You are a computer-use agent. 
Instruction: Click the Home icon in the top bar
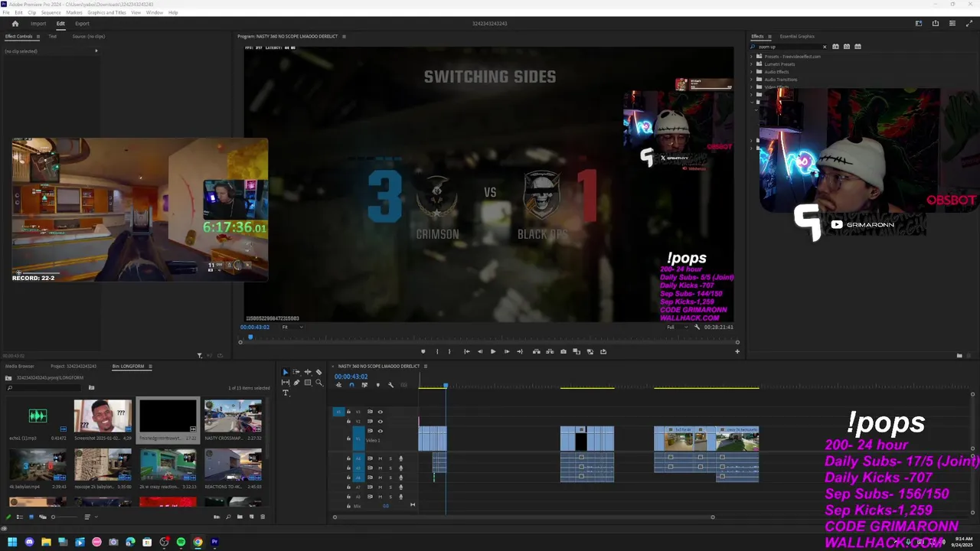tap(15, 24)
